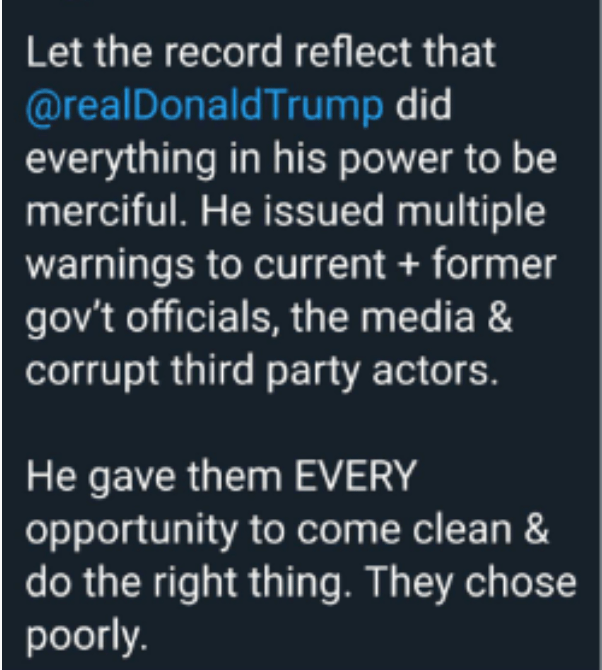Open the @realDonaldTrump mention link

click(x=204, y=107)
